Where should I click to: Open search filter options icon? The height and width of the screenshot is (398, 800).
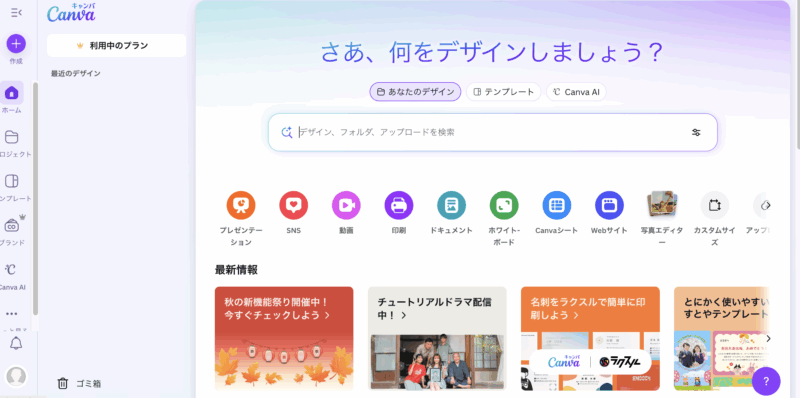coord(696,132)
